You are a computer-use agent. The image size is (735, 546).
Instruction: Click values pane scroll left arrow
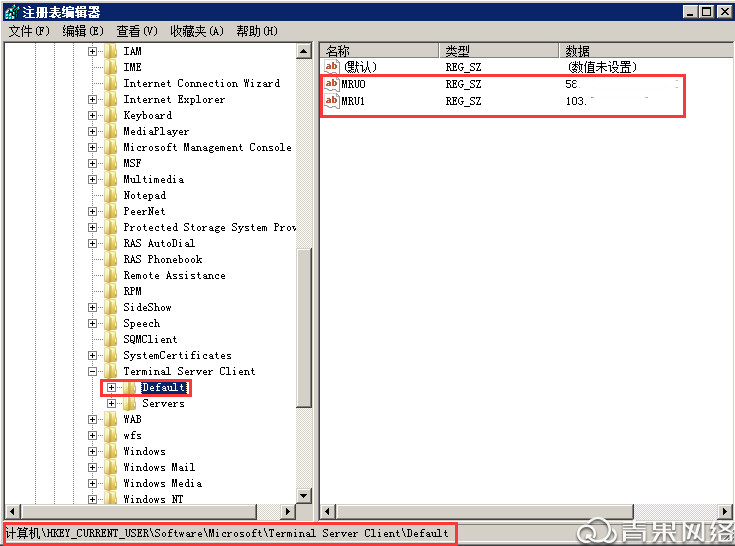pos(328,511)
